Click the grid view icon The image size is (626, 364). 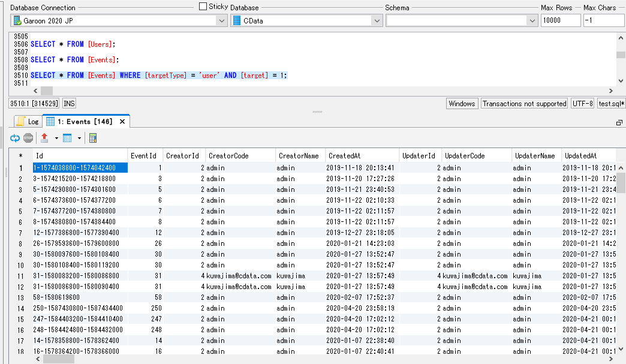point(67,138)
